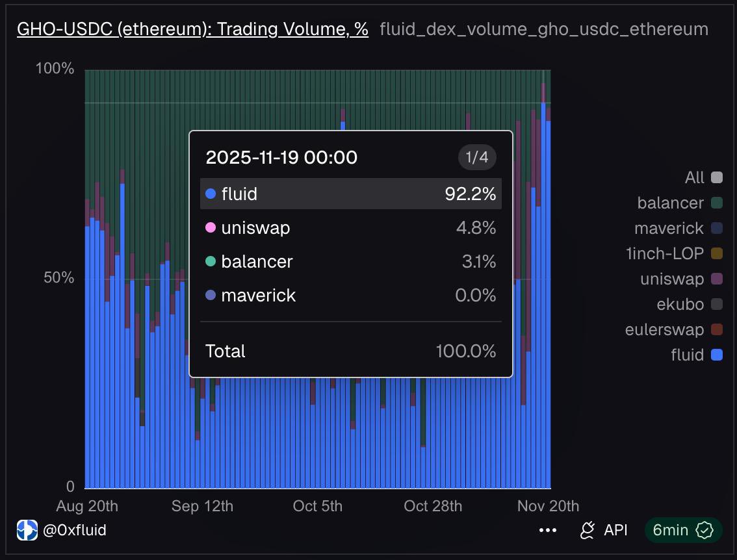Click the verified checkmark badge beside 6min
The image size is (737, 560).
(x=705, y=530)
